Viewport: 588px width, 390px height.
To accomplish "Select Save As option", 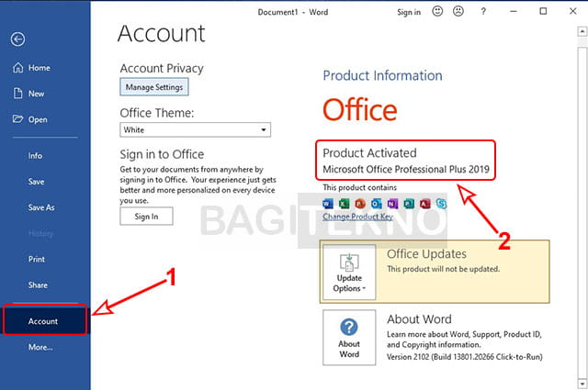I will (41, 207).
